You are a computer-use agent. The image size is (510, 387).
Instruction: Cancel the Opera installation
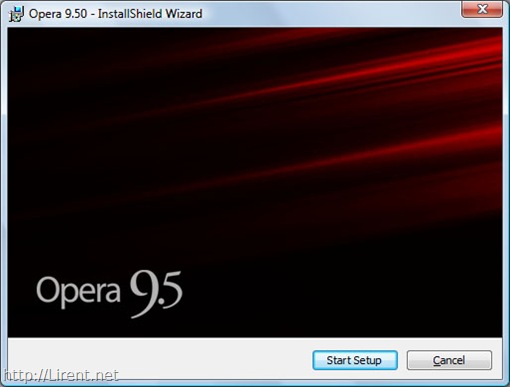coord(449,360)
